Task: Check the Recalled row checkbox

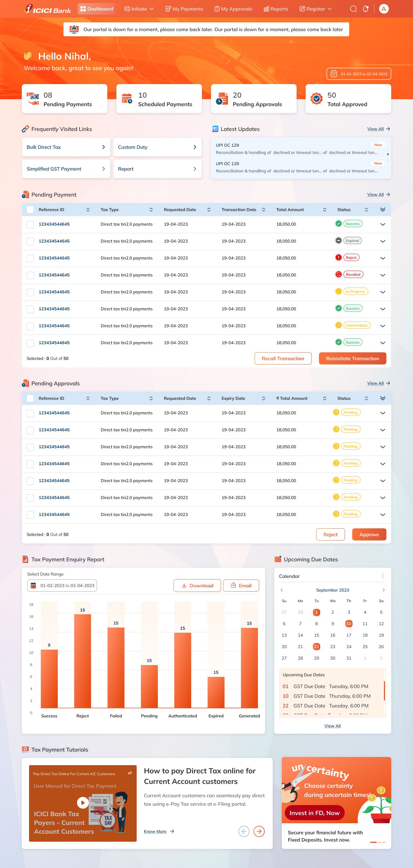Action: click(x=30, y=275)
